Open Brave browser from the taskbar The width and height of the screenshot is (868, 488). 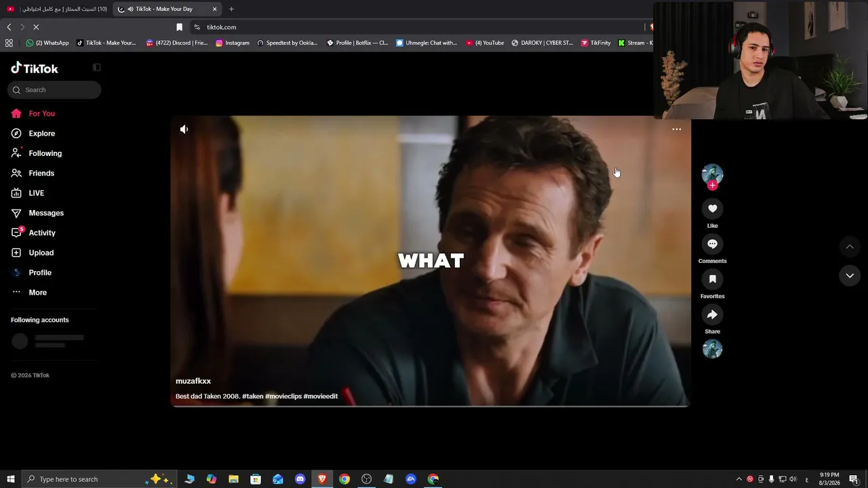pos(322,479)
